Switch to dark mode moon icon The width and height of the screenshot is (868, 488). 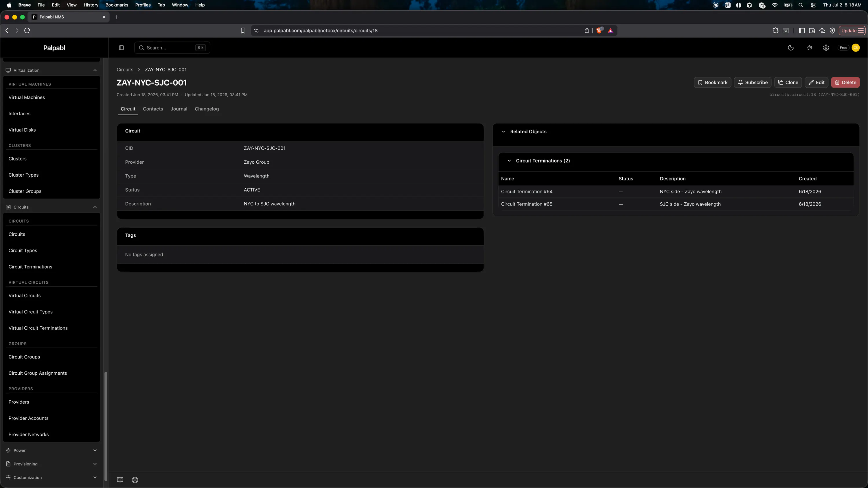pyautogui.click(x=790, y=47)
